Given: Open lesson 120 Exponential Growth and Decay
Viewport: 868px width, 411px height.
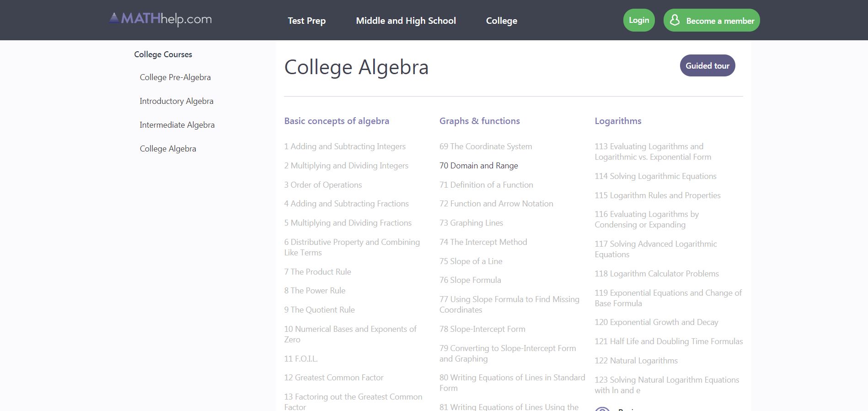Looking at the screenshot, I should [656, 322].
